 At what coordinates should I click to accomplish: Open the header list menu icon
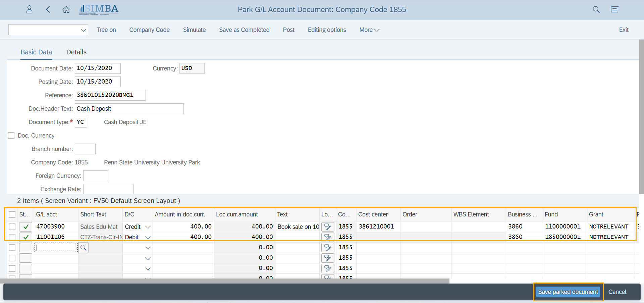click(x=614, y=9)
